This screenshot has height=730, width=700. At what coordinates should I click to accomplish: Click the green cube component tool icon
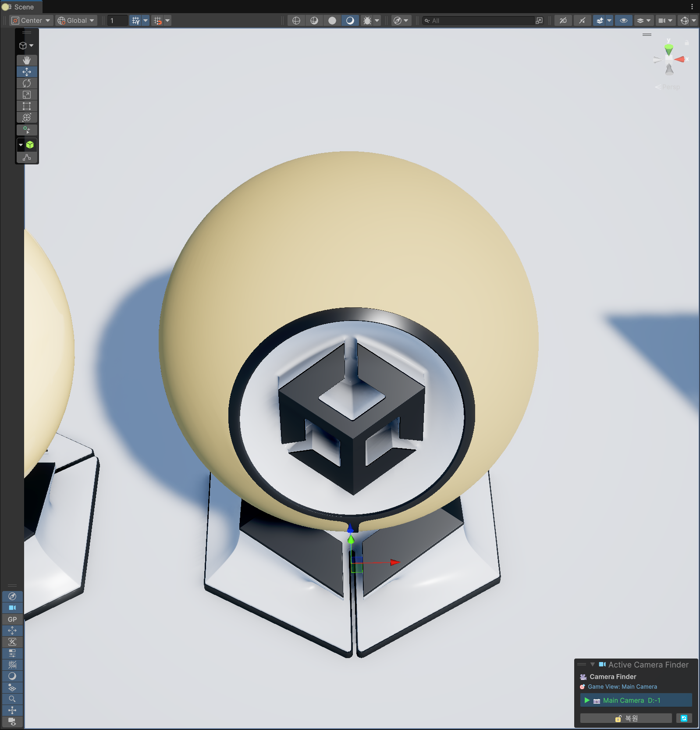[30, 145]
